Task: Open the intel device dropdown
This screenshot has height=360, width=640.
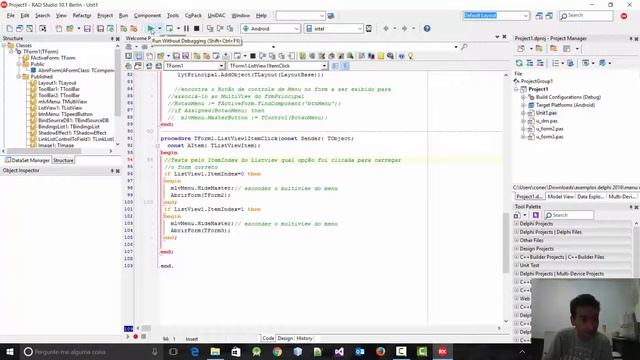Action: [360, 29]
